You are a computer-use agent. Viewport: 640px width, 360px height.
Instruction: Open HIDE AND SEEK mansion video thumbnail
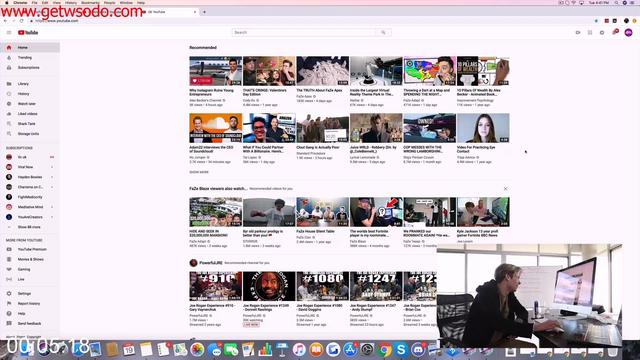216,212
